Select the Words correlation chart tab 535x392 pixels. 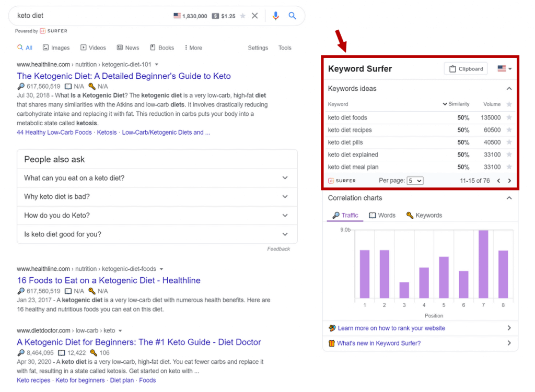click(x=382, y=215)
